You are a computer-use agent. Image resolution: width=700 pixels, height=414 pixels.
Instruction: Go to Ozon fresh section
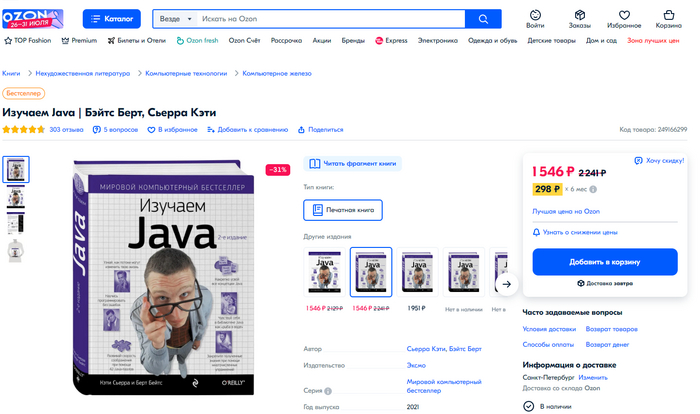pos(197,41)
